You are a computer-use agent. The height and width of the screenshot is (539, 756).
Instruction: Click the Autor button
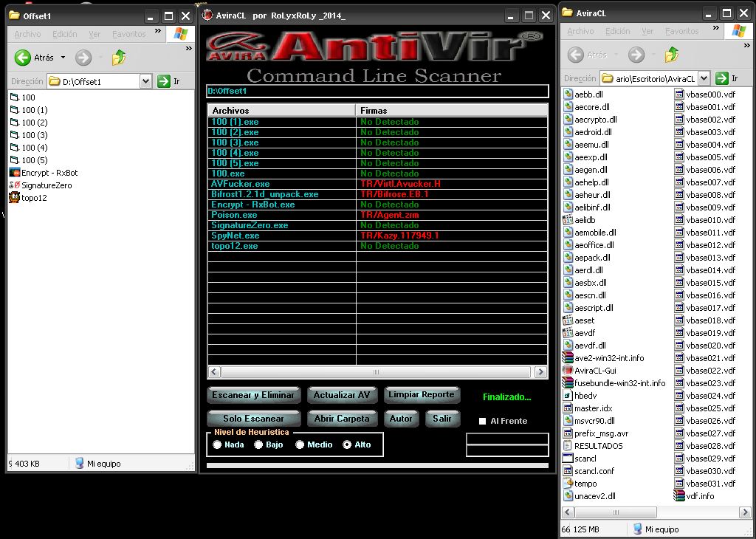401,419
